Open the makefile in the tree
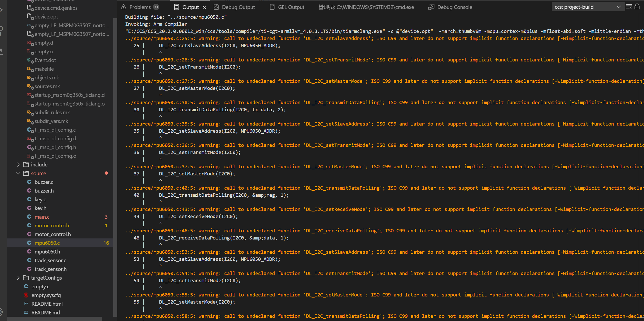This screenshot has width=644, height=321. point(44,69)
